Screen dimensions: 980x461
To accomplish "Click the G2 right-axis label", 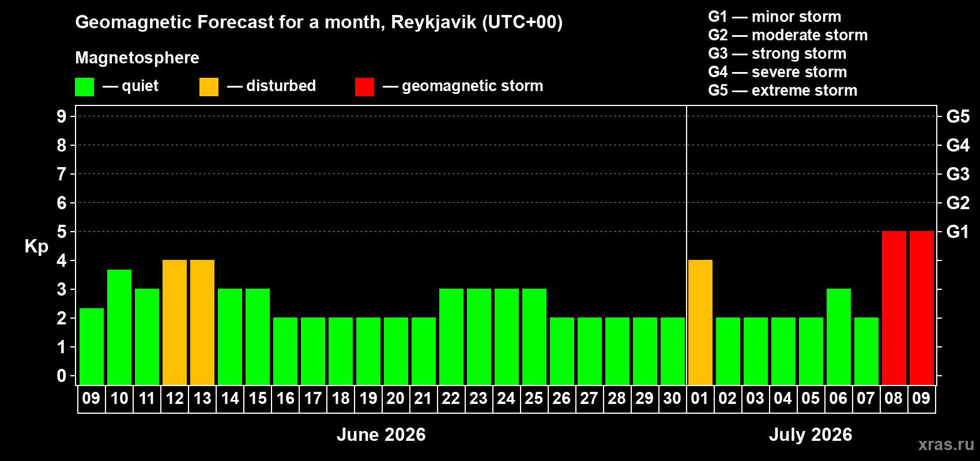I will pos(958,203).
